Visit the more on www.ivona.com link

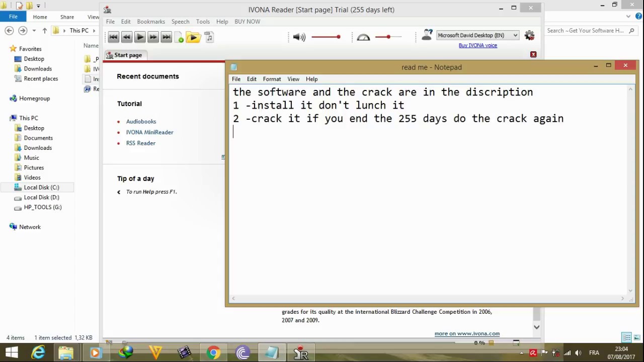click(467, 333)
